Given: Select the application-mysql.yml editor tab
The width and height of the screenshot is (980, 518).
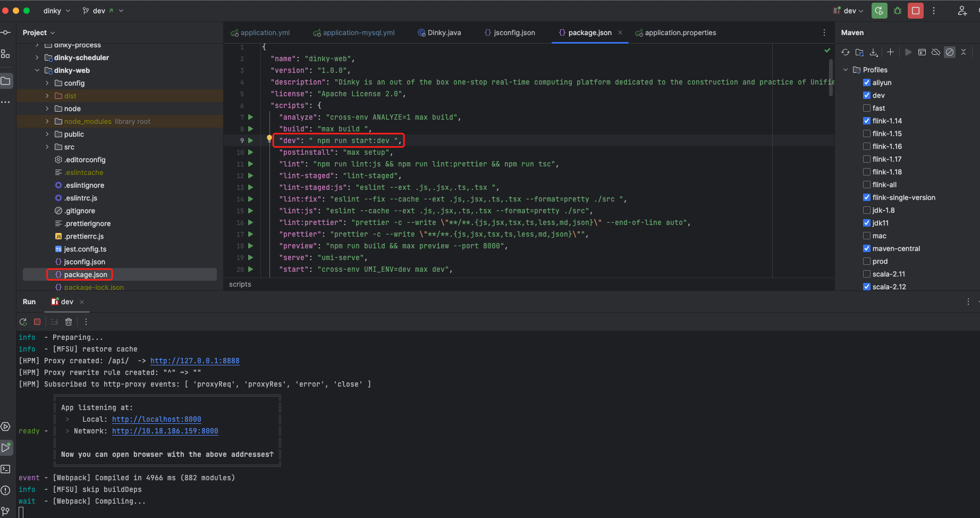Looking at the screenshot, I should point(358,32).
